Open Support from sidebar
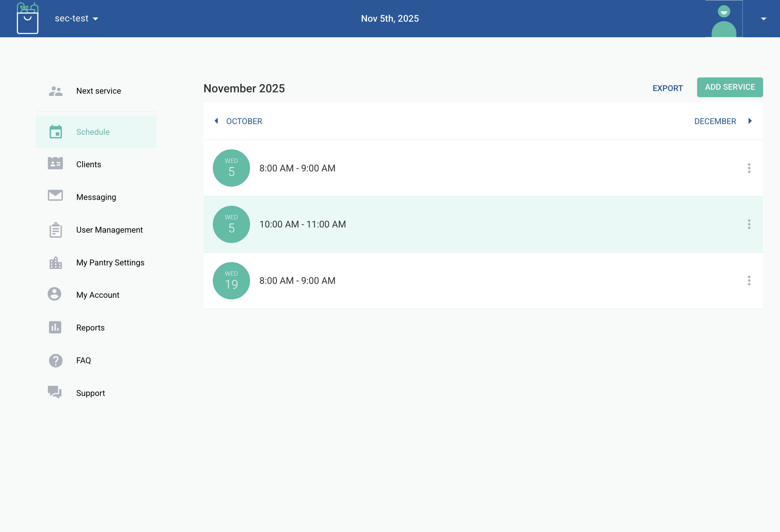Viewport: 780px width, 532px height. (96, 393)
